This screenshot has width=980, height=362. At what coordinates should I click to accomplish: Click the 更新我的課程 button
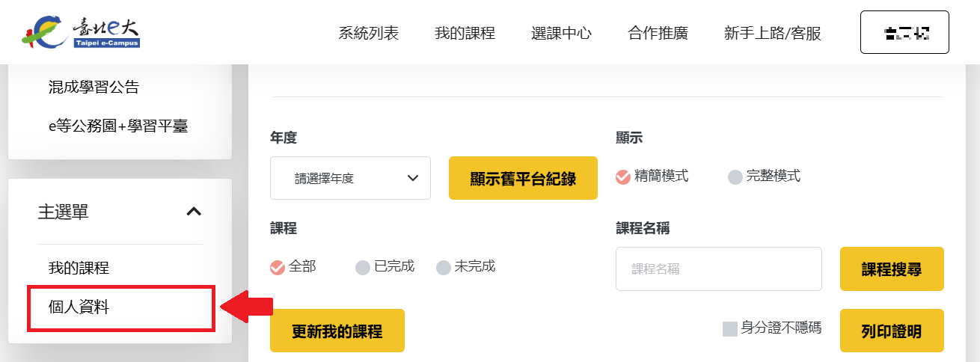pyautogui.click(x=337, y=331)
